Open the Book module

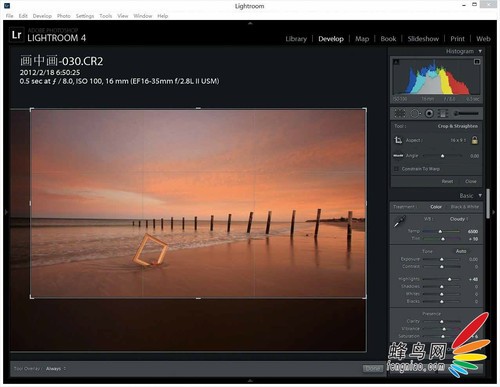(388, 39)
